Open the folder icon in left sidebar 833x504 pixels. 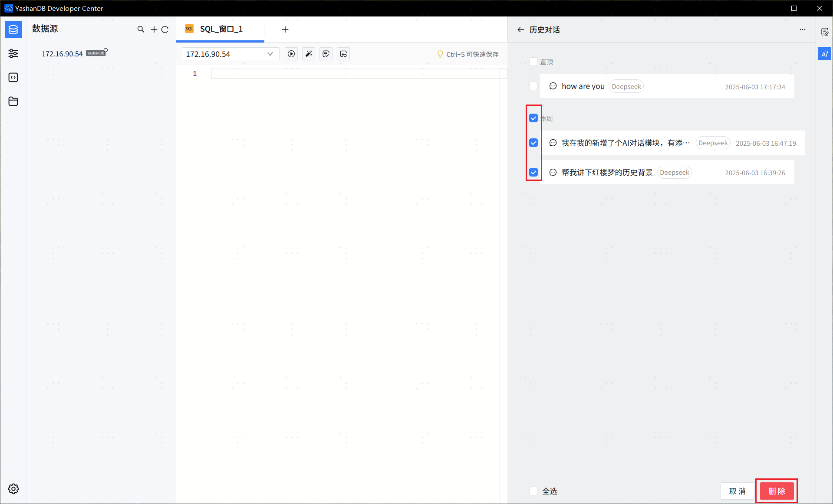(13, 101)
